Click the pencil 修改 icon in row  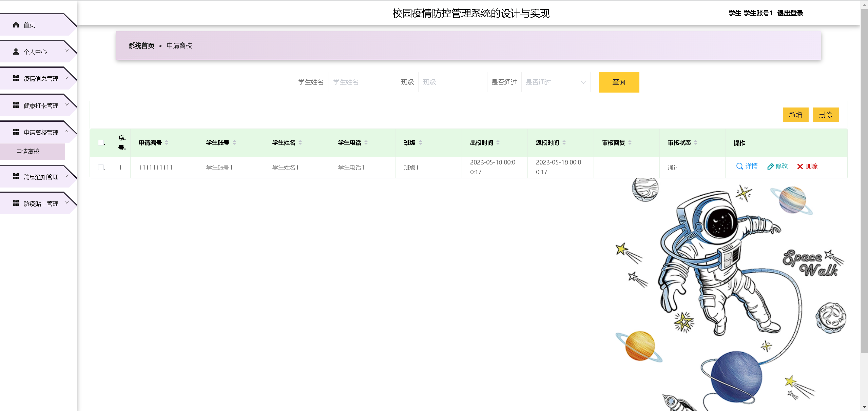pos(770,166)
